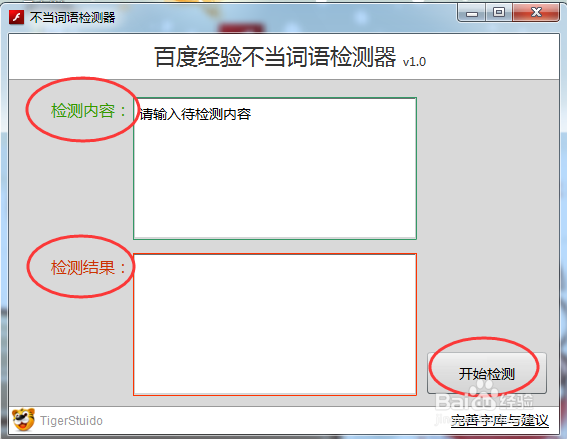
Task: Click inside the 检测结果 output box
Action: 275,324
